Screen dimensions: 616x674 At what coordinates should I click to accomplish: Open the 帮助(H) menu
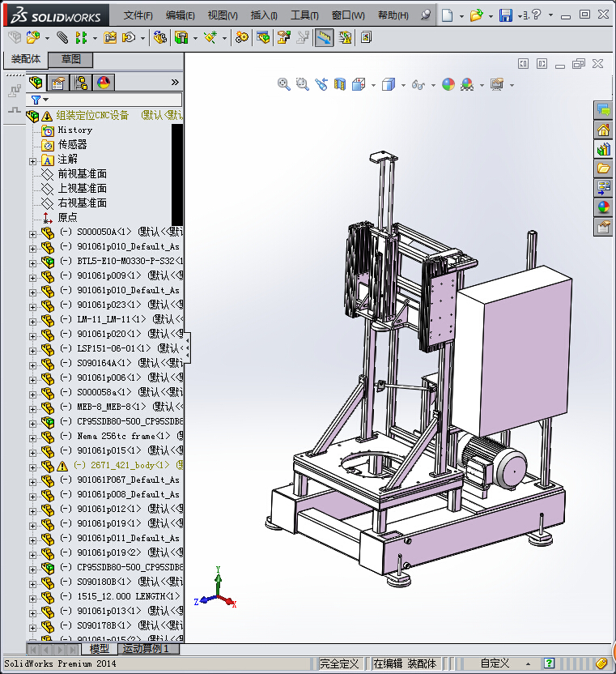point(393,15)
